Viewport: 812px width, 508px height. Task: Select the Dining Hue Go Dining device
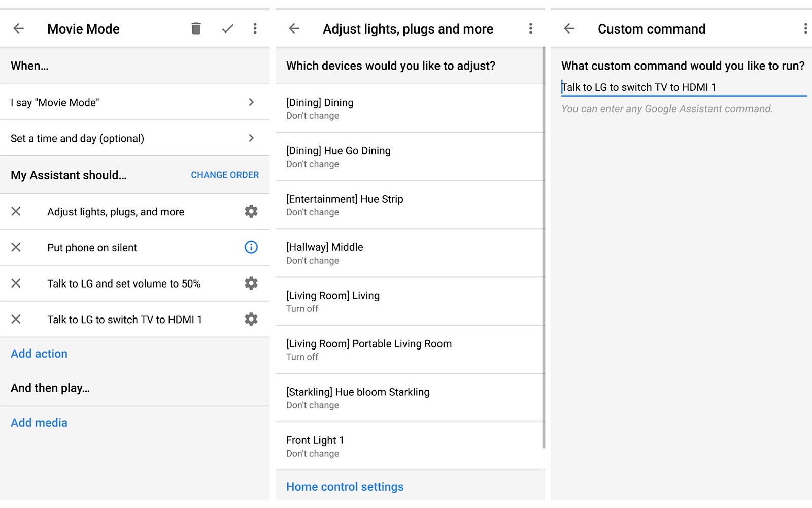(410, 156)
